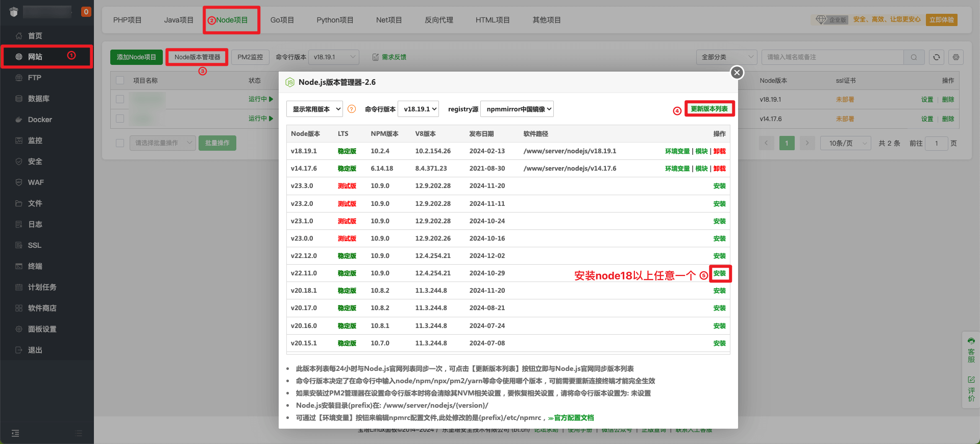The width and height of the screenshot is (980, 444).
Task: Switch to the Java项目 tab
Action: (x=179, y=20)
